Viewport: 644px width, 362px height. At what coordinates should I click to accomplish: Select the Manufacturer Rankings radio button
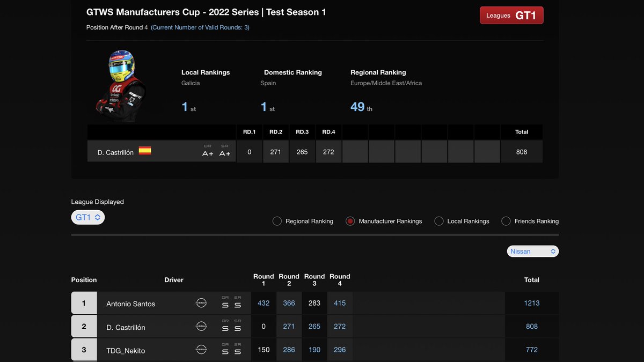point(350,221)
